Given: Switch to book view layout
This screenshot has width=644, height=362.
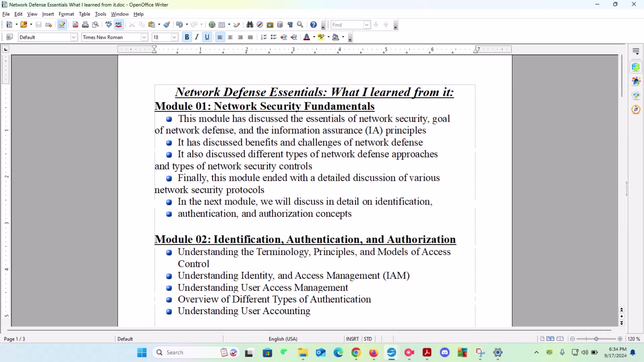Looking at the screenshot, I should click(x=560, y=339).
